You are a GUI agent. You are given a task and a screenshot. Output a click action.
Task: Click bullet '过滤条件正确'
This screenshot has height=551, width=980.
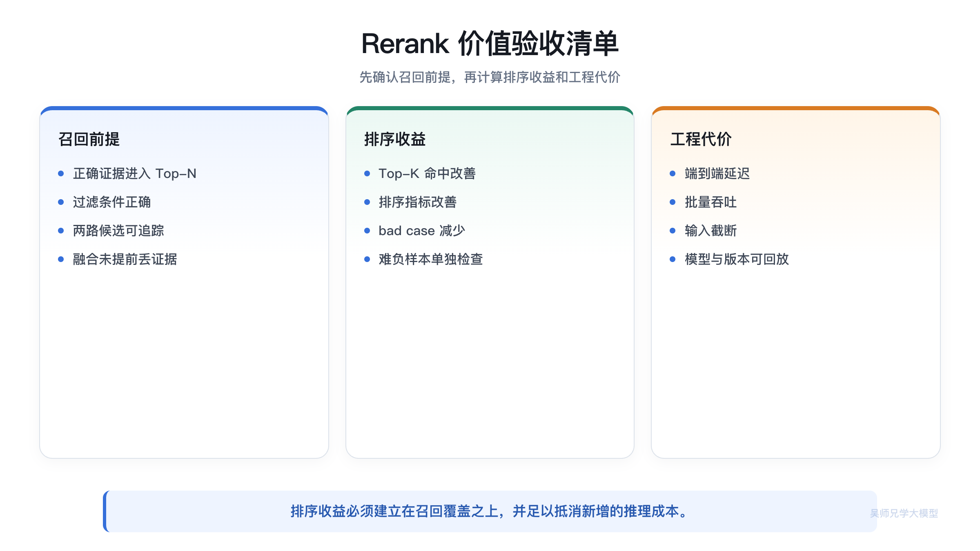(112, 202)
